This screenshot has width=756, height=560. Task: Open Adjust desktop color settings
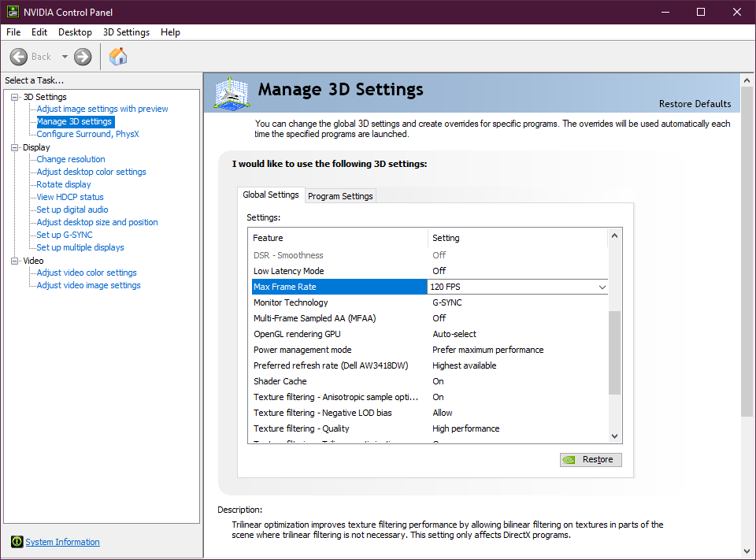click(x=91, y=172)
